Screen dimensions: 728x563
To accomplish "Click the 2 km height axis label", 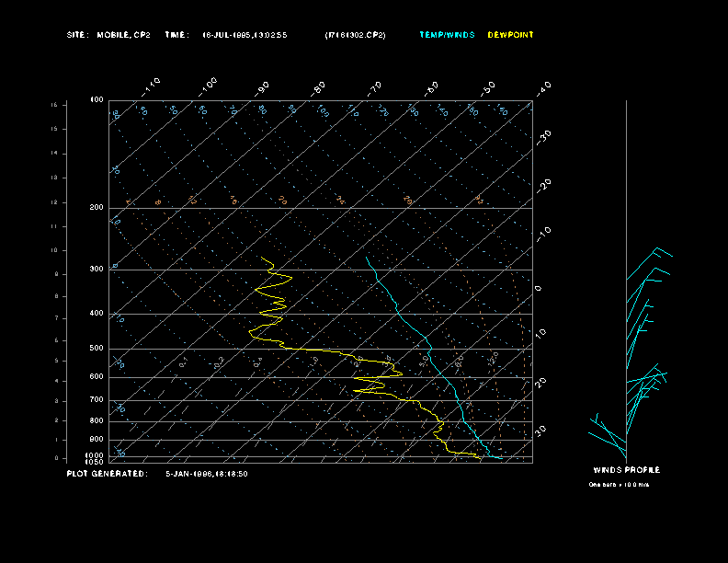I will pyautogui.click(x=57, y=419).
